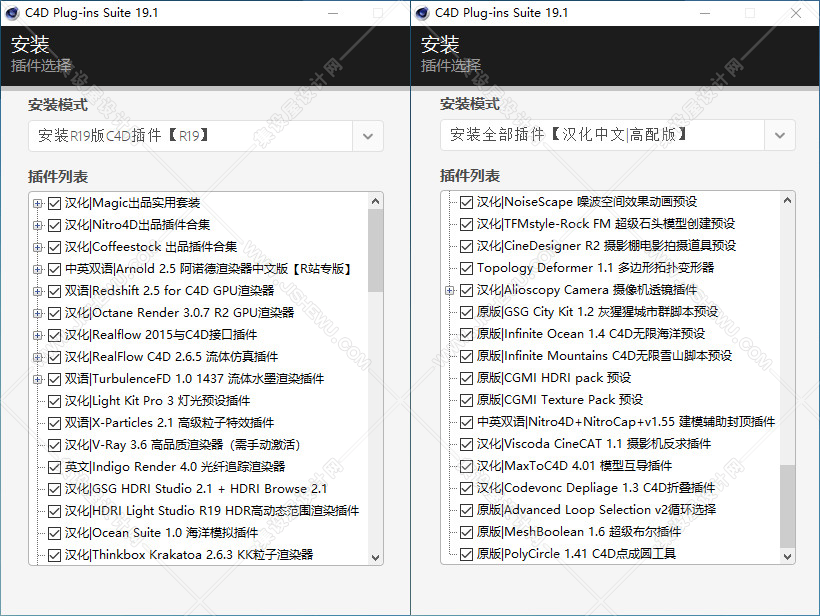The height and width of the screenshot is (616, 820).
Task: Toggle Light Kit Pro 3 checkbox
Action: point(54,401)
